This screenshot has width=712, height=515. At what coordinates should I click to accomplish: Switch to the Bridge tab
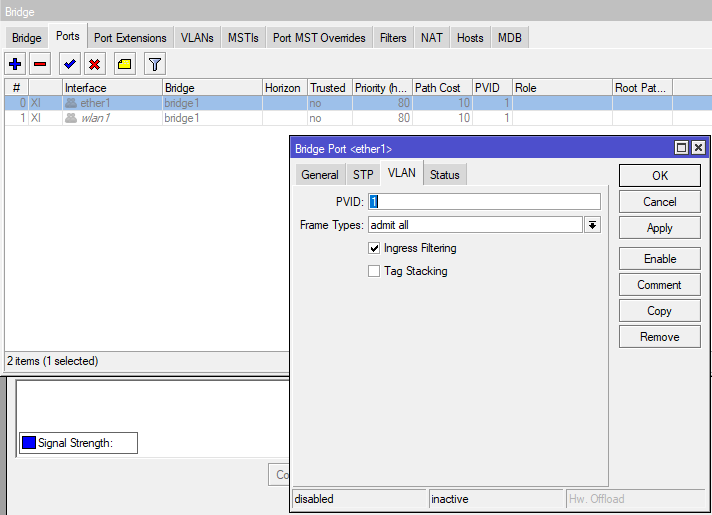pyautogui.click(x=27, y=38)
